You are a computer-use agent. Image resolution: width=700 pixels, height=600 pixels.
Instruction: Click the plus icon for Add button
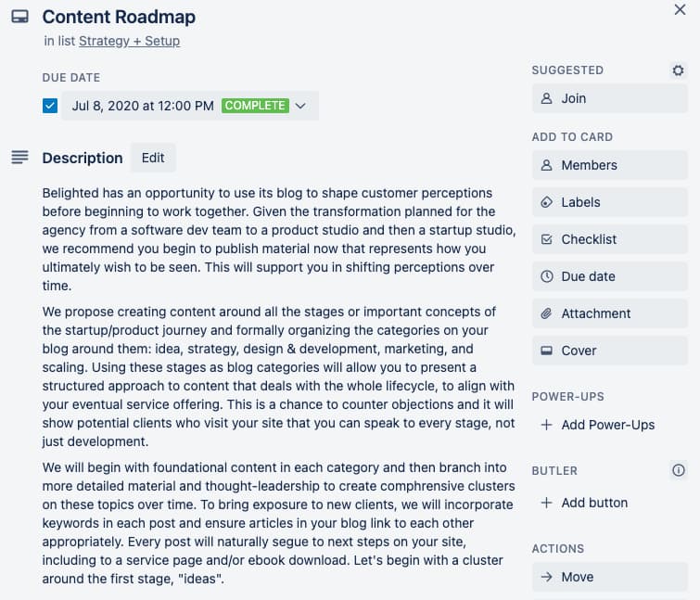coord(546,503)
